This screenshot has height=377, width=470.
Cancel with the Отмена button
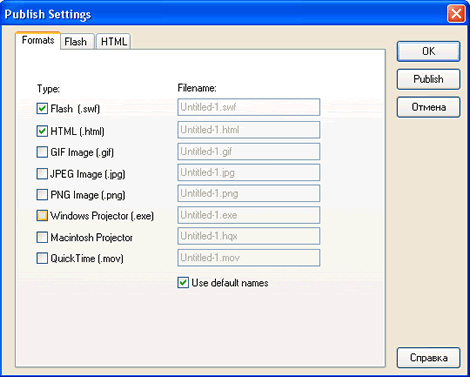[x=428, y=107]
